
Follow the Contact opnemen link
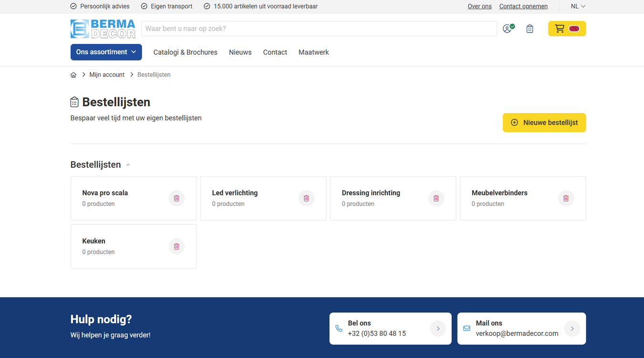click(x=523, y=6)
